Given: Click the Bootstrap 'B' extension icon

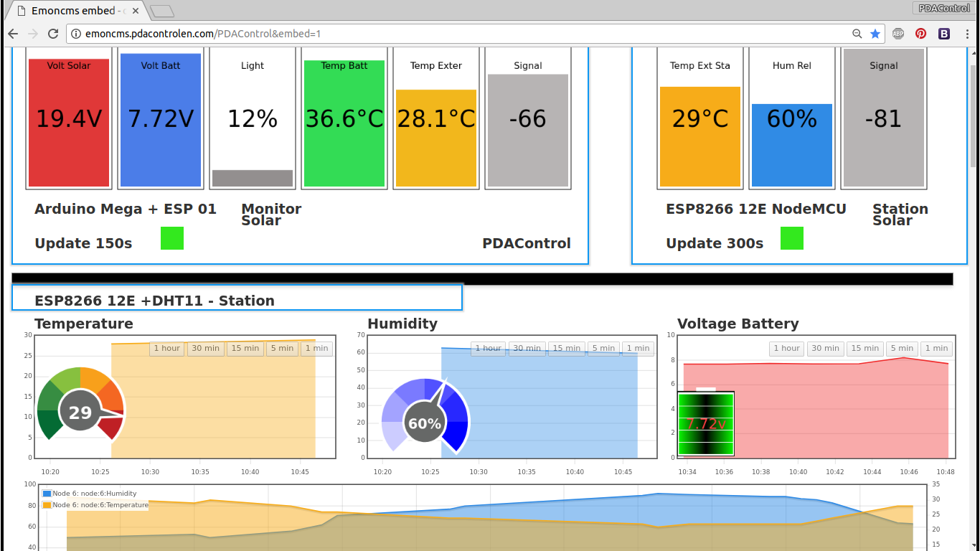Looking at the screenshot, I should click(x=944, y=34).
